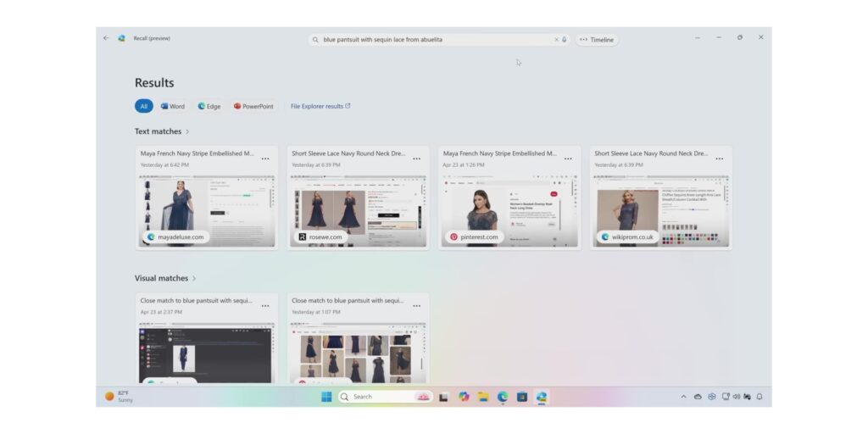Select the All filter chip

pyautogui.click(x=144, y=106)
